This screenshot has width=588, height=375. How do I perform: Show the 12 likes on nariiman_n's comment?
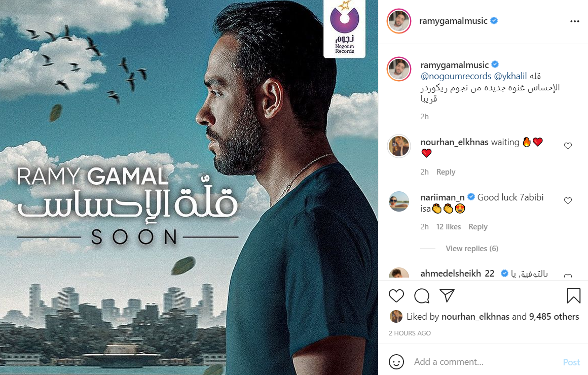(x=449, y=227)
